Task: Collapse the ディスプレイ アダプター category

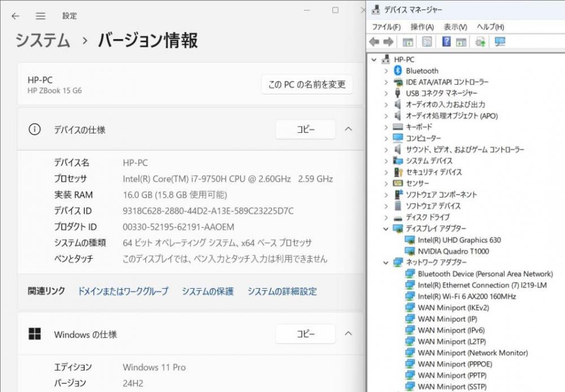Action: pyautogui.click(x=386, y=228)
